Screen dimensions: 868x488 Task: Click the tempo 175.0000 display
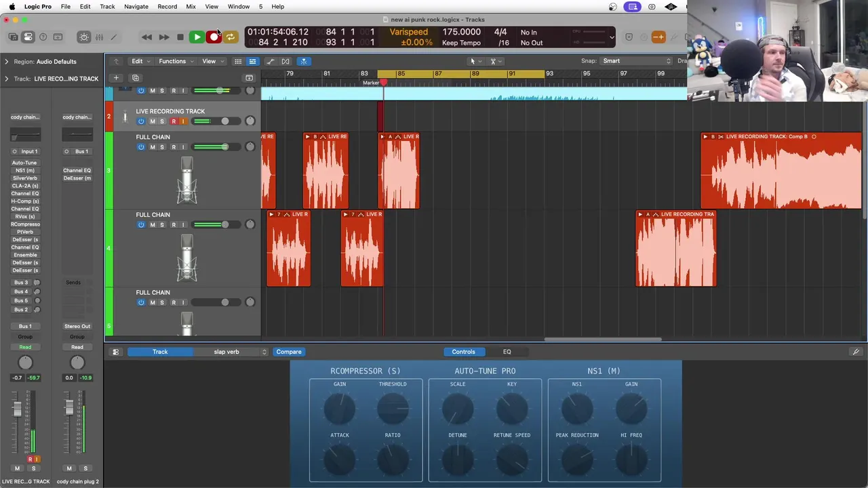point(462,33)
